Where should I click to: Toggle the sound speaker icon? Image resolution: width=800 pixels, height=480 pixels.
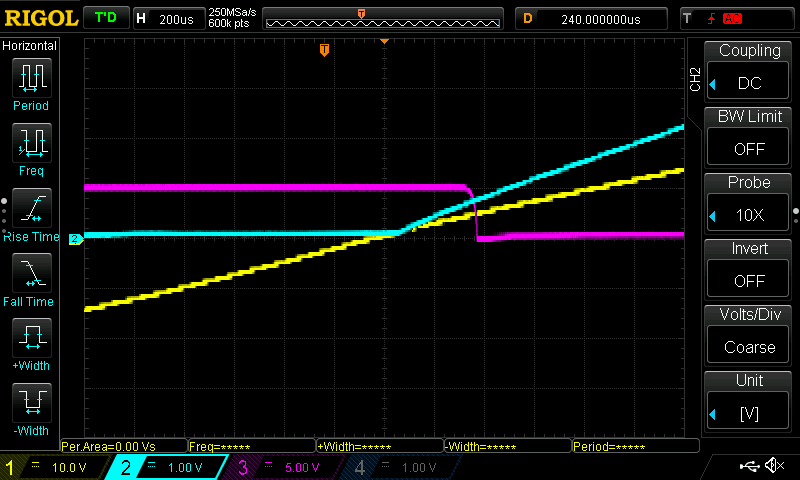[x=774, y=466]
